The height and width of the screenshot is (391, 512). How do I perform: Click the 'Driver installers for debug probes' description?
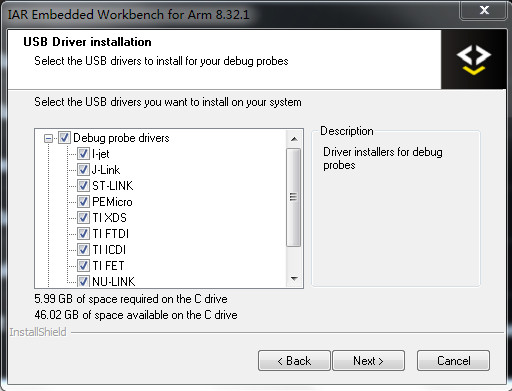click(x=383, y=159)
